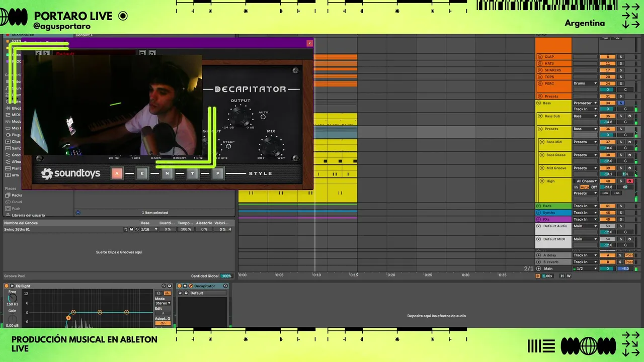This screenshot has height=362, width=644.
Task: Select Decapitator style T
Action: pos(192,173)
